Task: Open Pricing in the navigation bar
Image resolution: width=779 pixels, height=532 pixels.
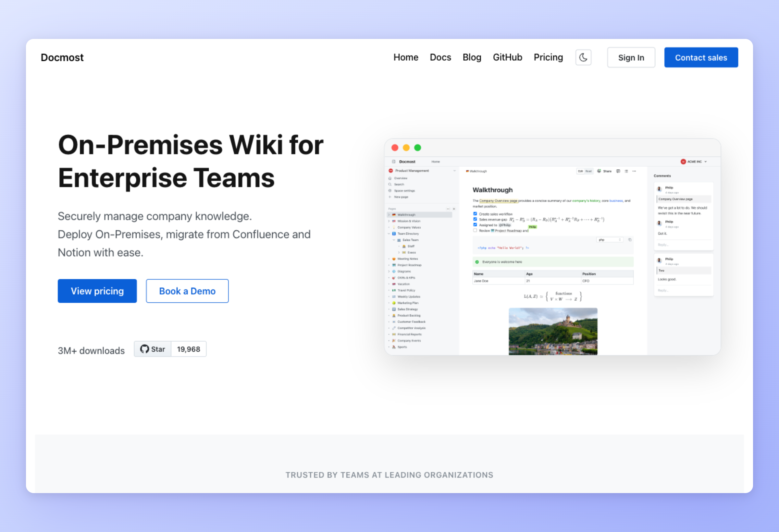Action: 548,57
